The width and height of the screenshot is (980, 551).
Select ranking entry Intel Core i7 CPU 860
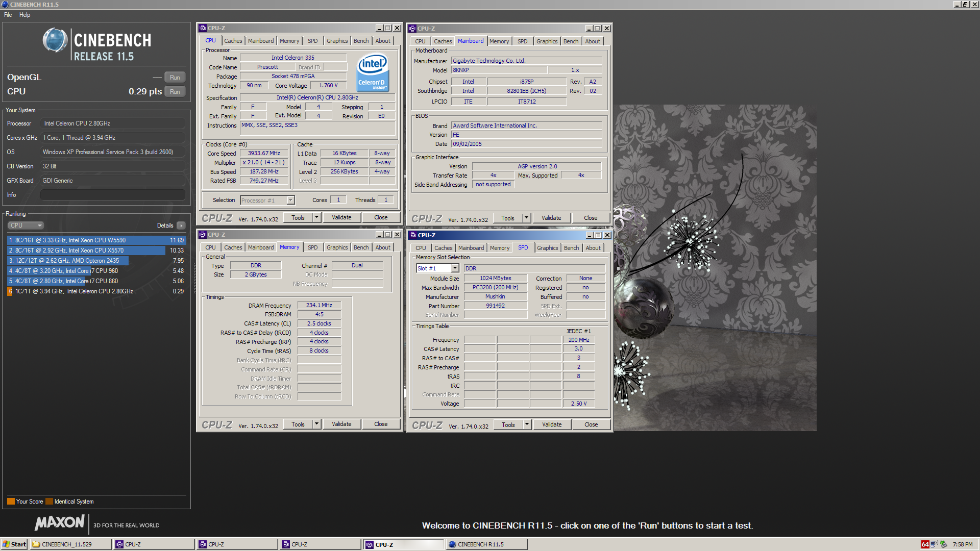click(95, 281)
